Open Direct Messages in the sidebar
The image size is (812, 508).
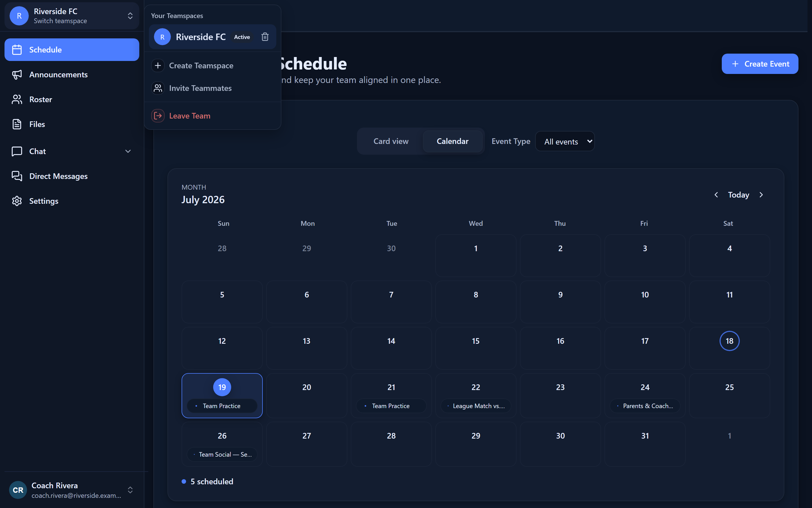[x=72, y=176]
